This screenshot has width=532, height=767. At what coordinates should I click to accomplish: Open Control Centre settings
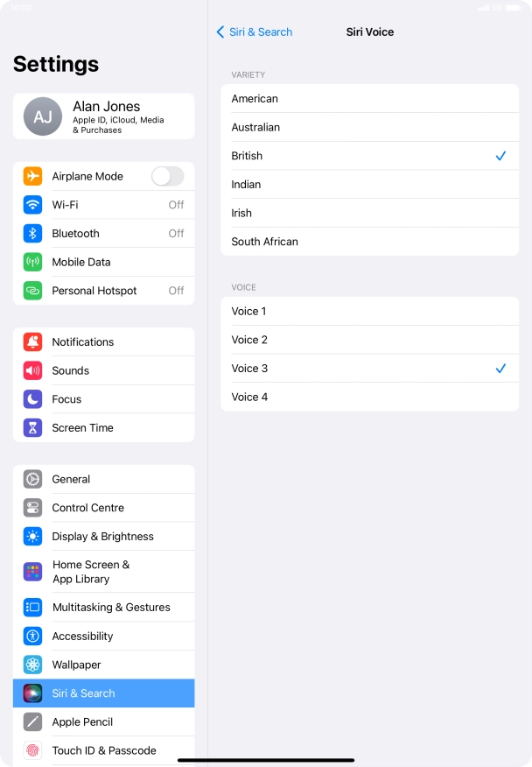(103, 508)
